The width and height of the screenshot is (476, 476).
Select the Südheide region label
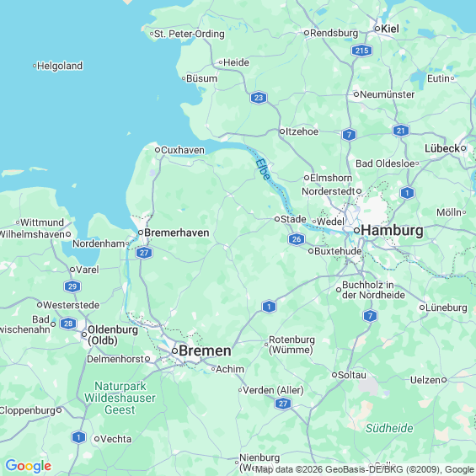pos(389,428)
